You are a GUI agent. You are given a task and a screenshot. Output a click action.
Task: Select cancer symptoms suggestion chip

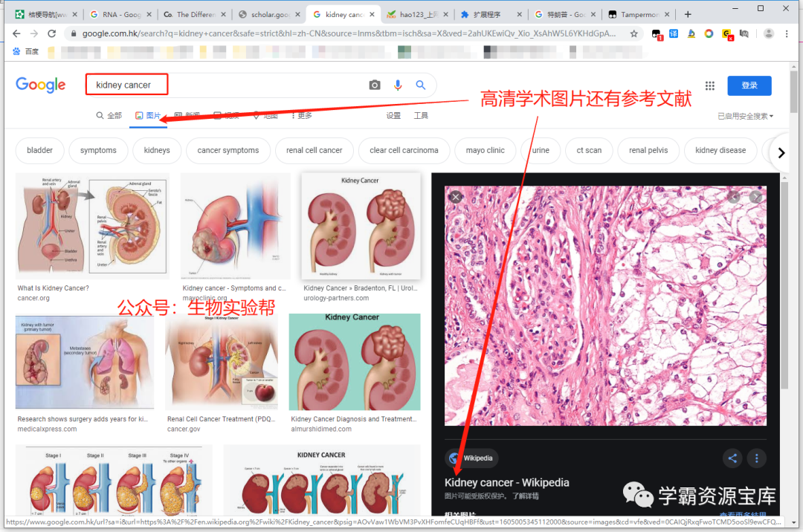228,150
